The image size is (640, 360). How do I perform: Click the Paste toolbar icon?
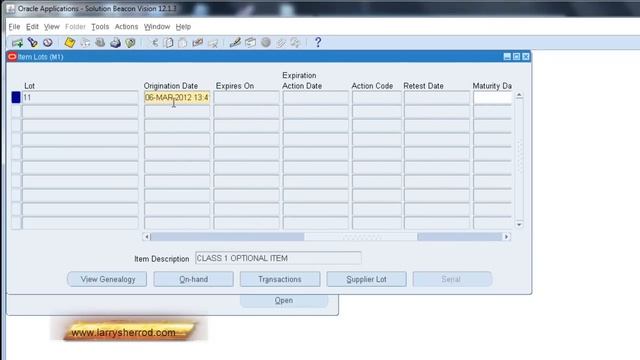pyautogui.click(x=183, y=42)
